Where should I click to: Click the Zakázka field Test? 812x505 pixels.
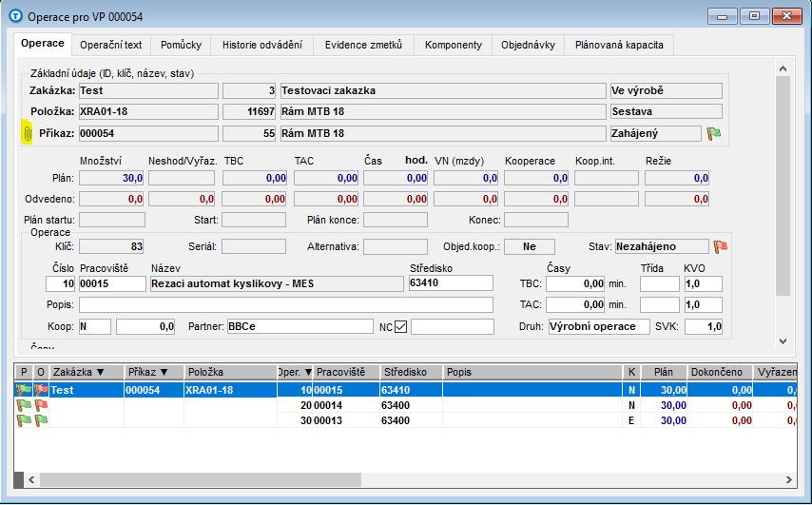(148, 90)
